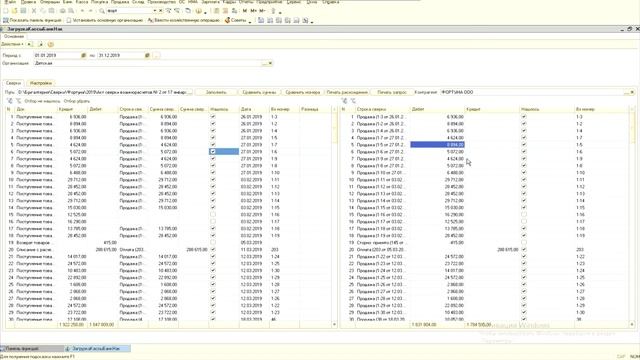Switch to the Сверки tab
This screenshot has height=360, width=640.
pos(13,83)
